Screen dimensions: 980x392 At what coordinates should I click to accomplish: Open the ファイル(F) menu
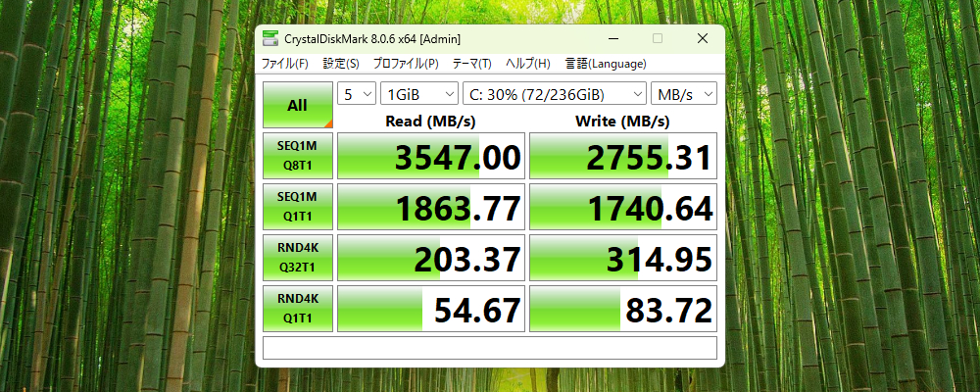pos(284,64)
